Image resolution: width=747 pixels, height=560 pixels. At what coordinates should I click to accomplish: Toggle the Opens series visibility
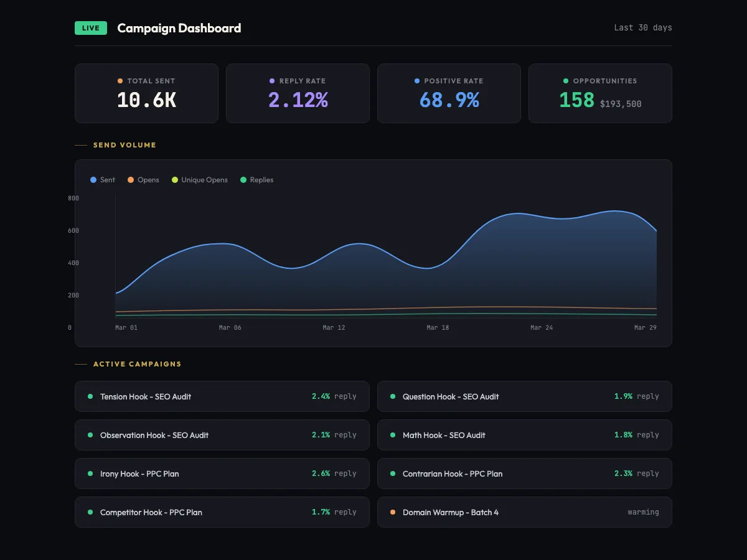143,180
